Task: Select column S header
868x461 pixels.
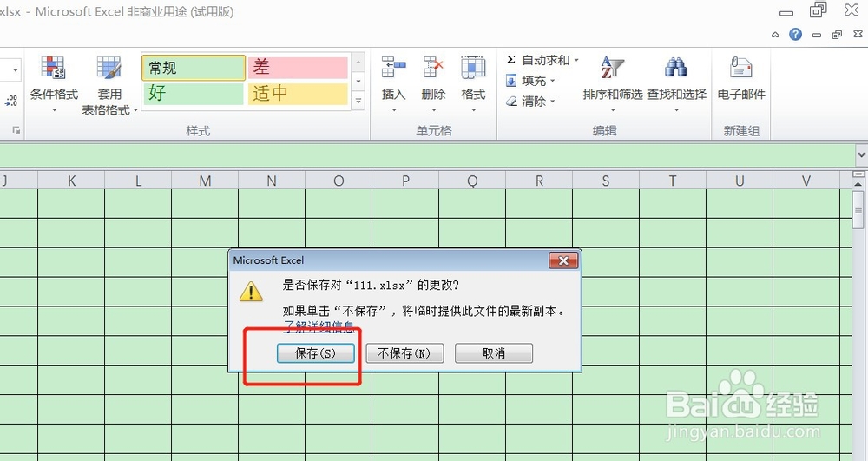Action: 606,181
